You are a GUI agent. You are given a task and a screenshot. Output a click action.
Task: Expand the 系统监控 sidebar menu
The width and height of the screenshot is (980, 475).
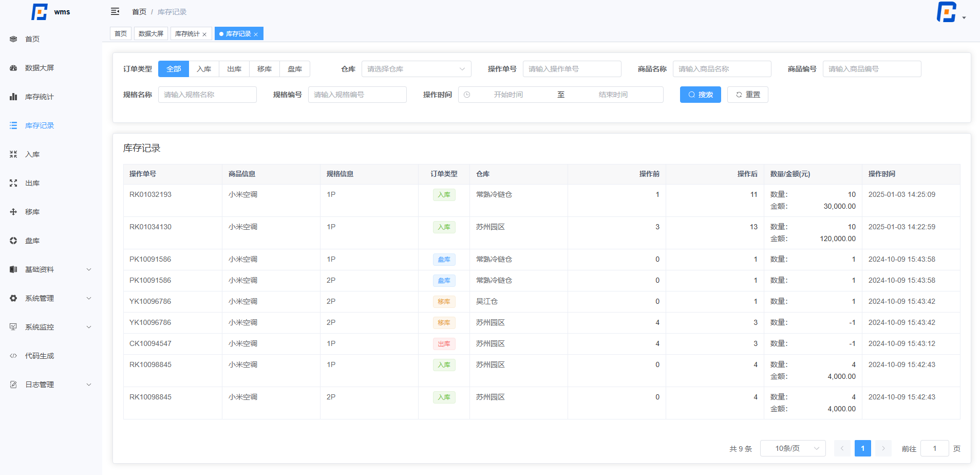coord(51,327)
